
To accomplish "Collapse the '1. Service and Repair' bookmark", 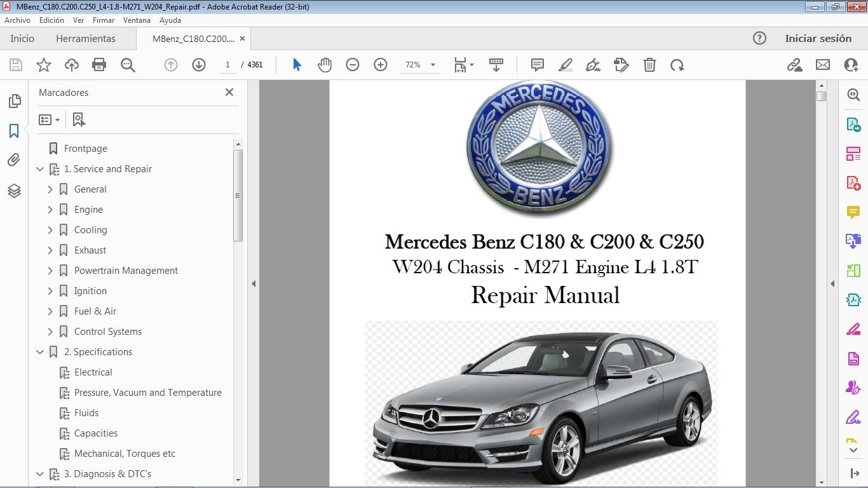I will pyautogui.click(x=40, y=168).
